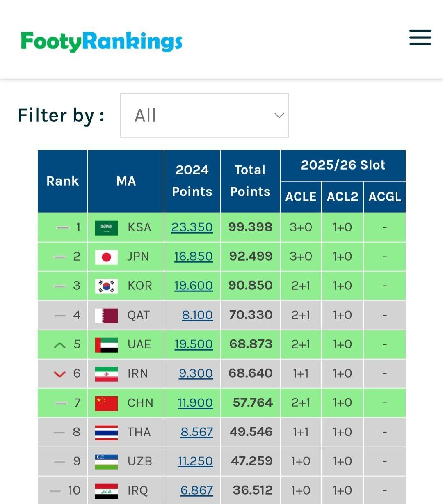Click the Uzbekistan flag icon

tap(106, 461)
